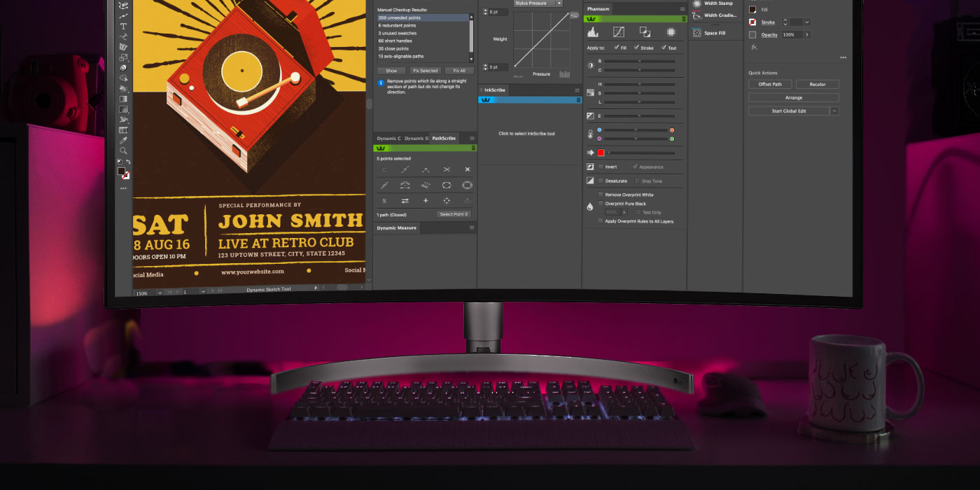
Task: Click the red color swatch in Phantasm
Action: [x=601, y=153]
